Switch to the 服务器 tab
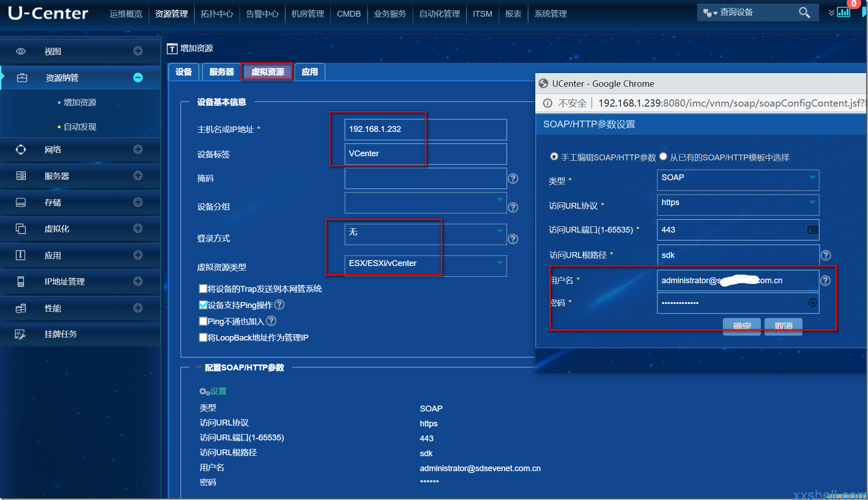Screen dimensions: 868x500 222,72
